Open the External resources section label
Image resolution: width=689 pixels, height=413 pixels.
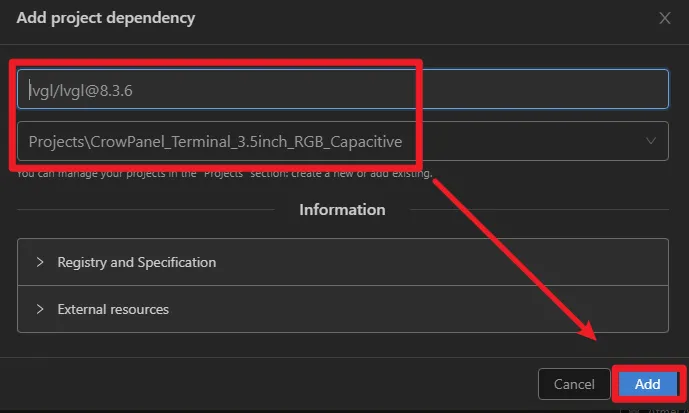[x=113, y=309]
